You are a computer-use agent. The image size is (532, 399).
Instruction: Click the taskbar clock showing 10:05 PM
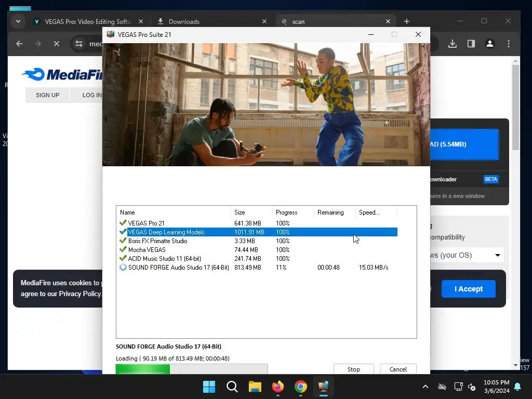pyautogui.click(x=496, y=387)
